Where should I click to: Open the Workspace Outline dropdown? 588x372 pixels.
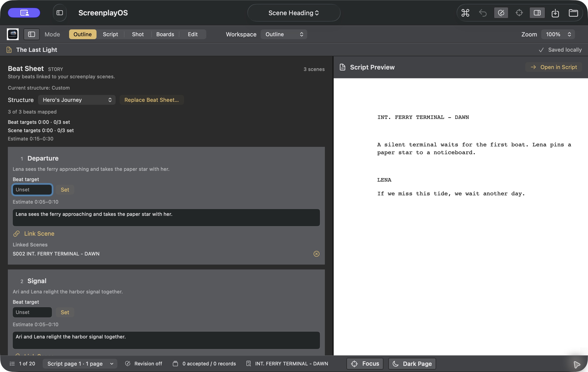(x=284, y=34)
